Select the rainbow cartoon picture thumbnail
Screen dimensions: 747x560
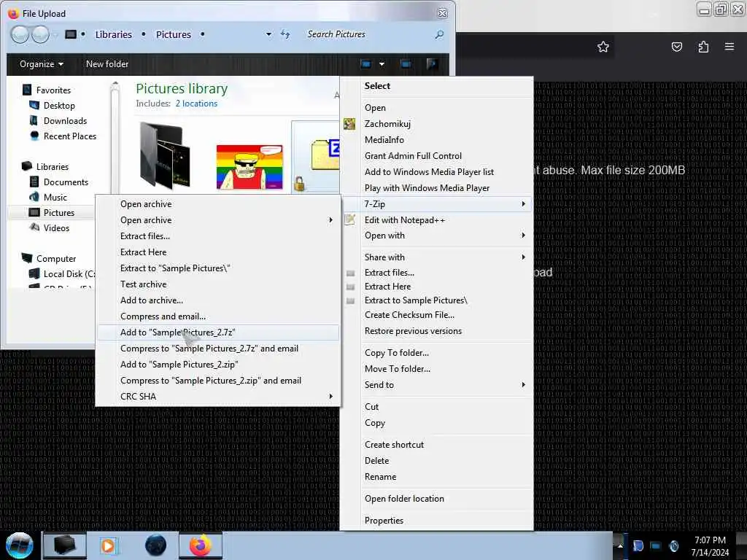pos(249,167)
